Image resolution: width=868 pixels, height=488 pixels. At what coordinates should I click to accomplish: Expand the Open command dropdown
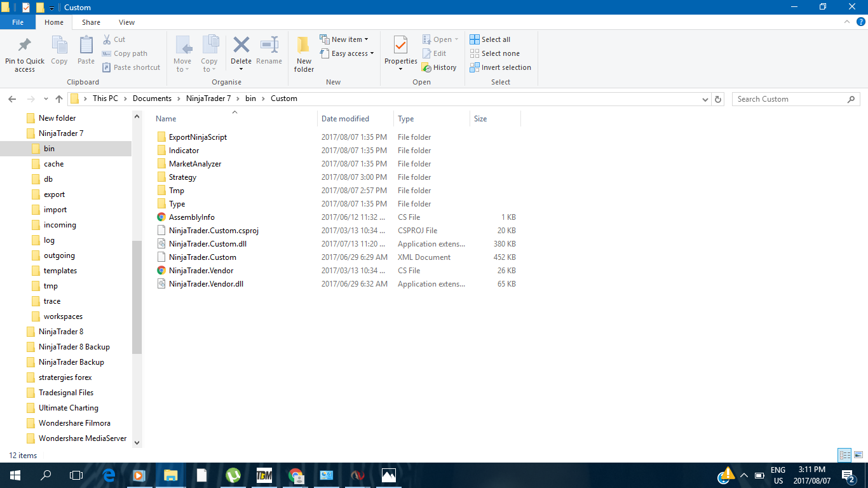[x=440, y=39]
